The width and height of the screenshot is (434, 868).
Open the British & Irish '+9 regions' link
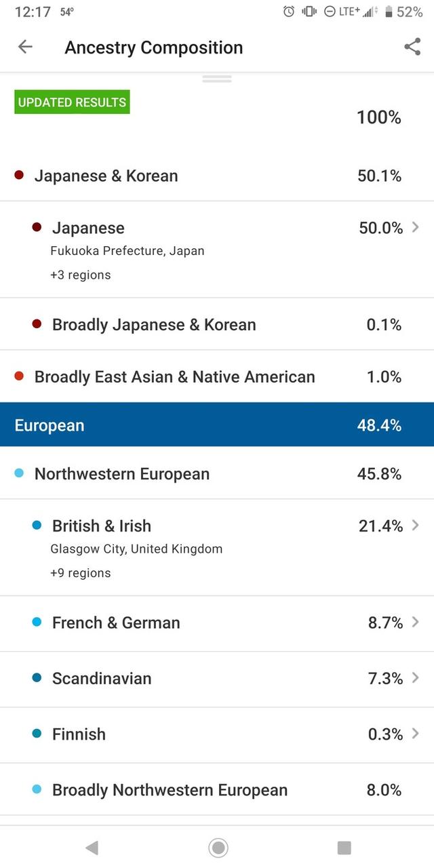coord(81,573)
